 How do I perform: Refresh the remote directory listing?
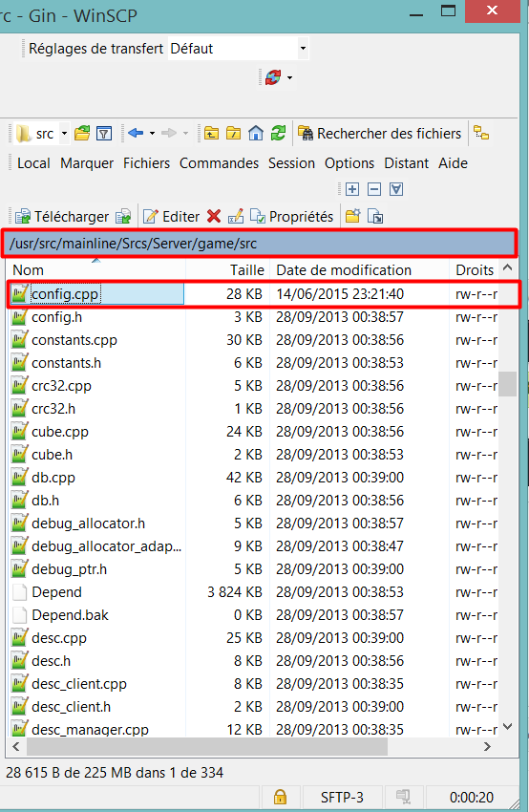pyautogui.click(x=278, y=133)
